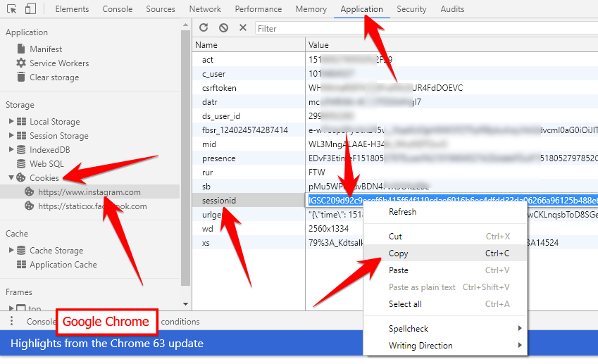Expand the Cache Storage node
Viewport: 598px width, 364px height.
(11, 251)
